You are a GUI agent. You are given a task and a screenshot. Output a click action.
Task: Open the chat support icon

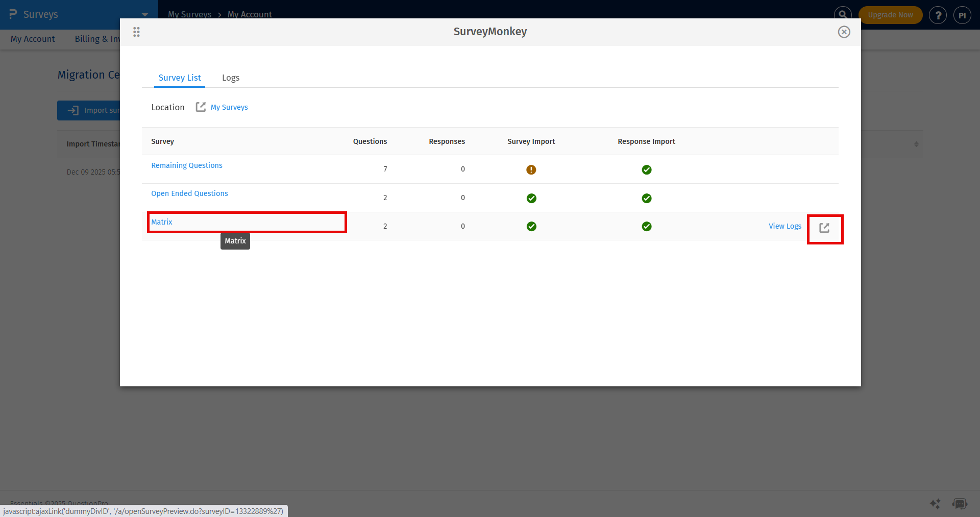tap(960, 504)
